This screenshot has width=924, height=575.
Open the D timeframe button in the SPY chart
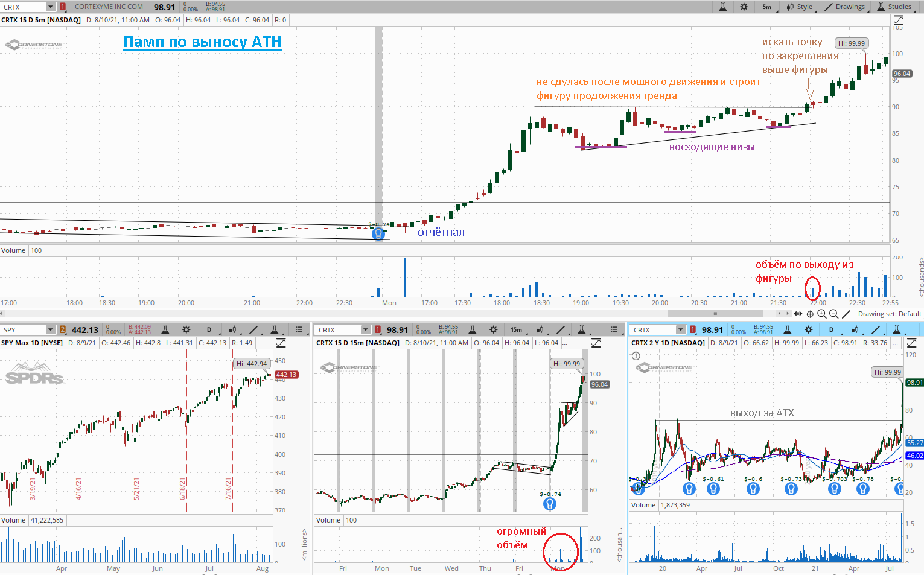click(209, 330)
